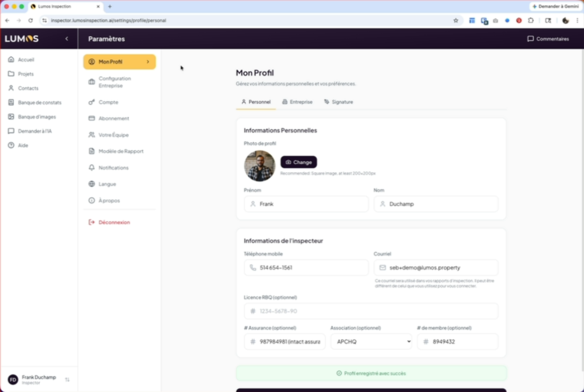Click the LUMOS logo
The image size is (584, 392).
(21, 38)
